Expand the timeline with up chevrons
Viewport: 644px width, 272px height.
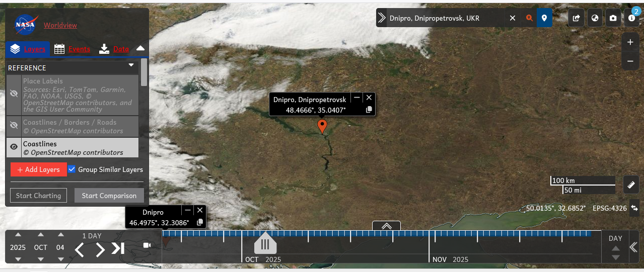386,226
